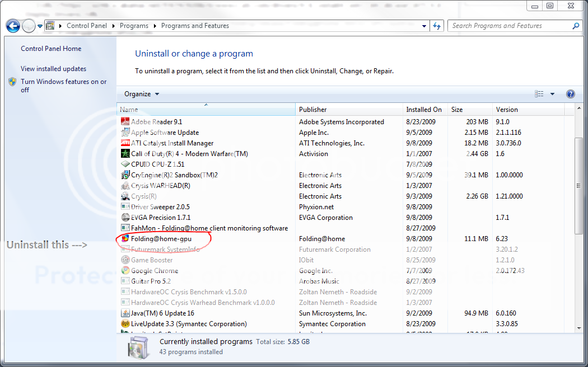This screenshot has width=588, height=367.
Task: Click the 7/8/2009 install date
Action: point(419,164)
